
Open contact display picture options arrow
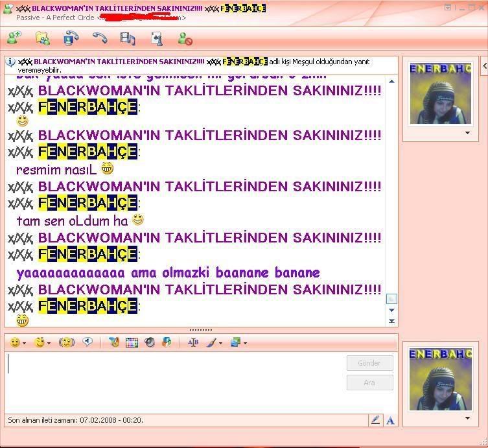[467, 133]
